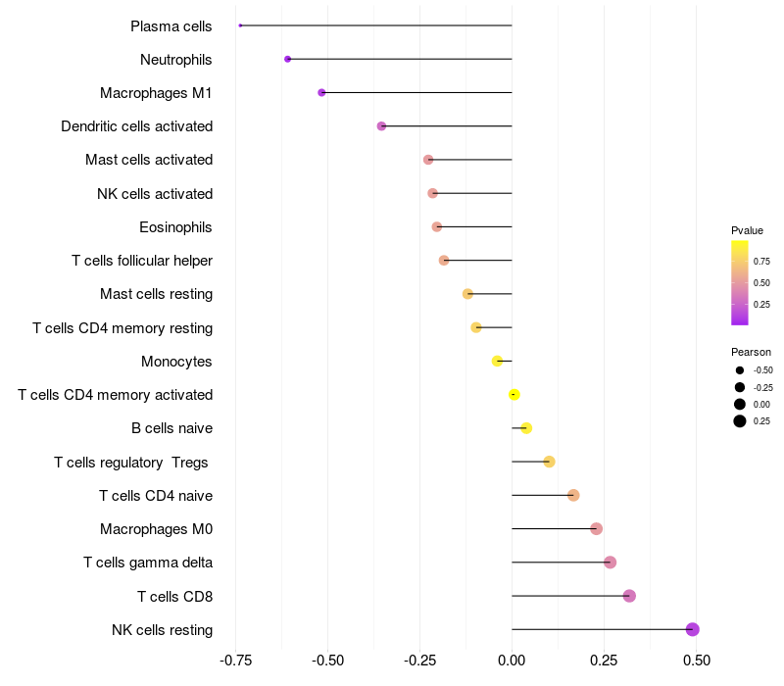Click the Plasma cells data point

click(x=240, y=25)
